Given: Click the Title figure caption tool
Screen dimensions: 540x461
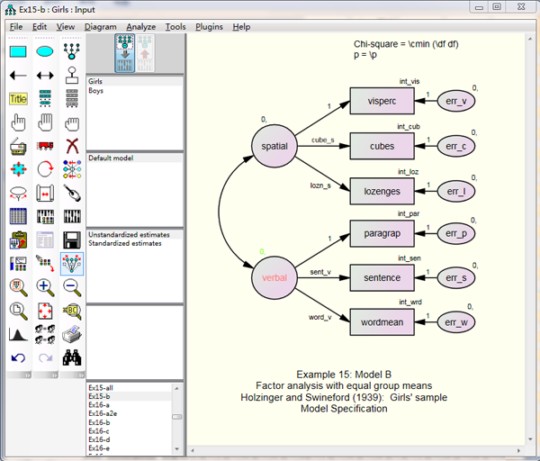Looking at the screenshot, I should click(18, 99).
